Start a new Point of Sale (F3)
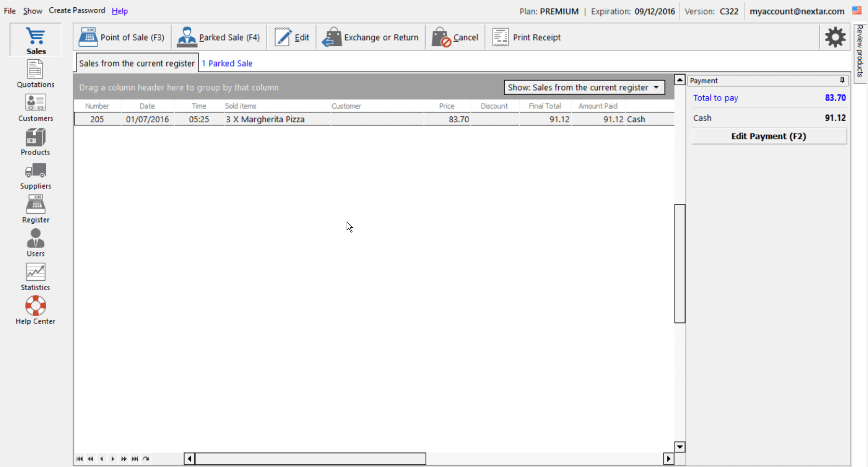 click(122, 37)
